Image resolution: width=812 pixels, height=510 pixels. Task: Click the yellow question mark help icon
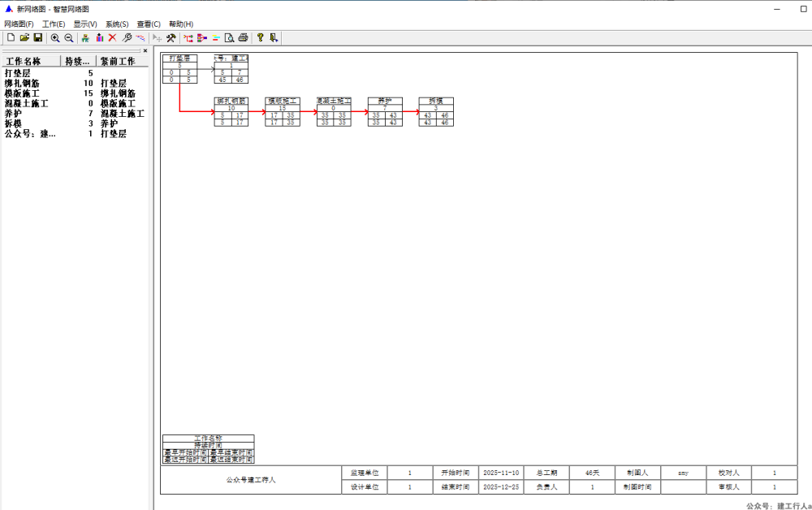pos(260,38)
